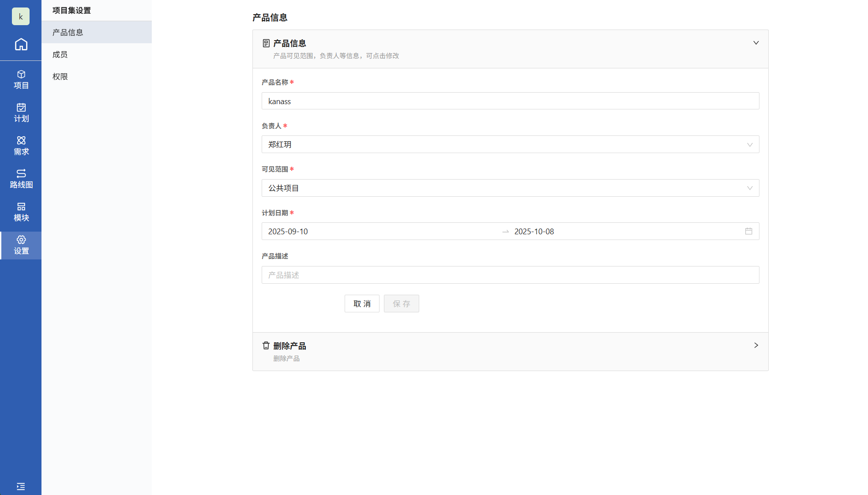
Task: Click the 'k' project avatar
Action: pos(21,16)
